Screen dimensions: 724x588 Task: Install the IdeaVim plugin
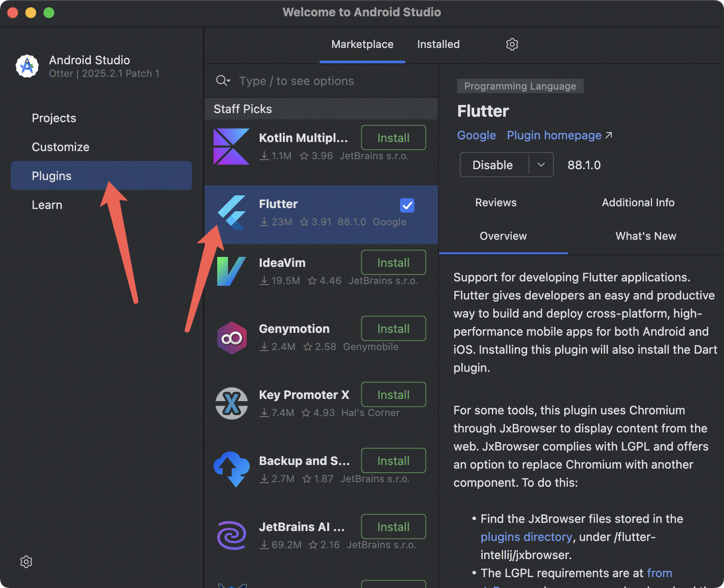[393, 263]
